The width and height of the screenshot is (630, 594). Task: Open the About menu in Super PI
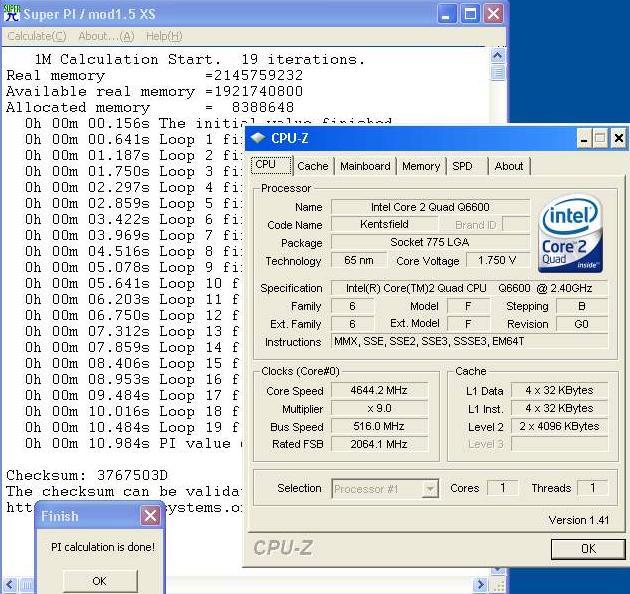[106, 36]
